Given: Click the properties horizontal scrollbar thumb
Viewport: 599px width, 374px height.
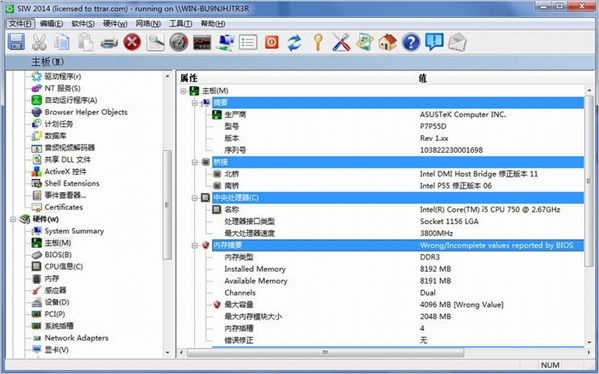Looking at the screenshot, I should coord(325,352).
